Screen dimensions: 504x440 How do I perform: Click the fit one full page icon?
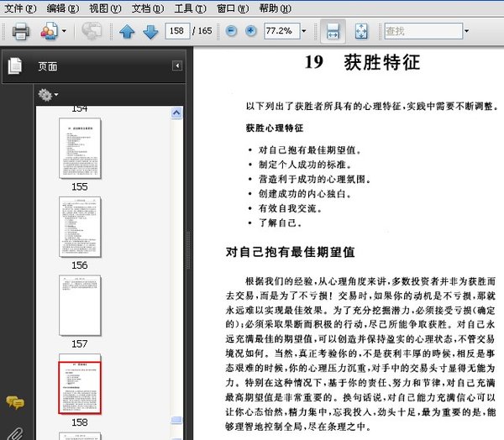pos(361,31)
